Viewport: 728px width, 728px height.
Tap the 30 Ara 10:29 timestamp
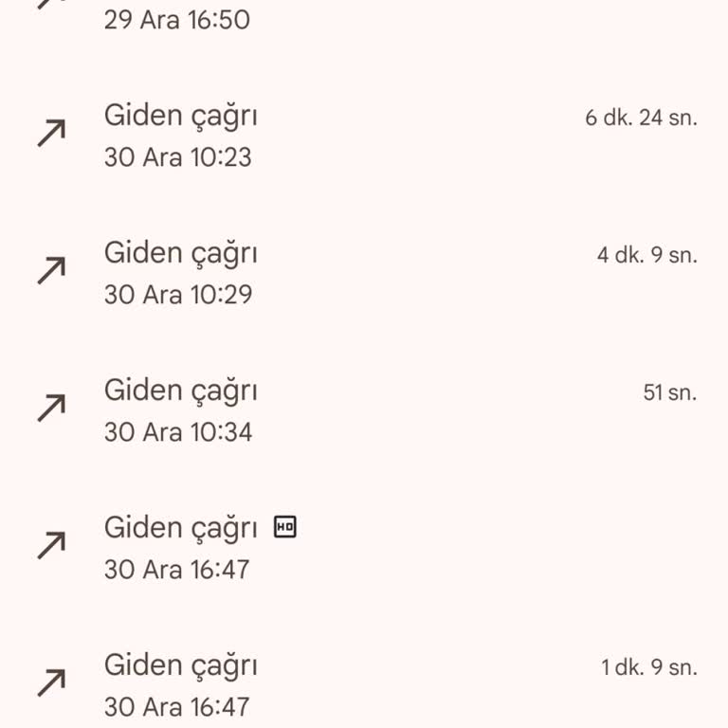(x=177, y=295)
